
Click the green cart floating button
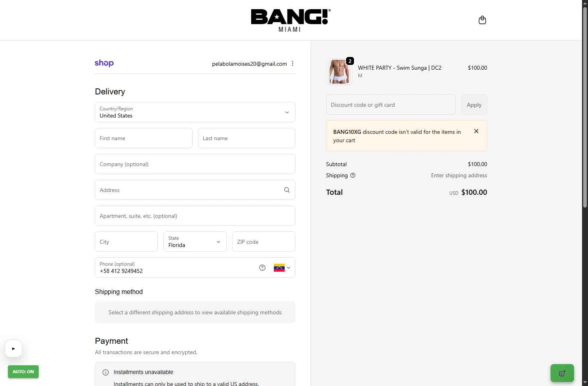pyautogui.click(x=562, y=373)
